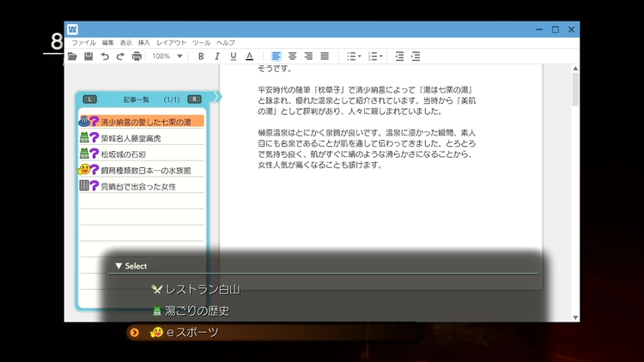644x362 pixels.
Task: Align text left
Action: [276, 57]
